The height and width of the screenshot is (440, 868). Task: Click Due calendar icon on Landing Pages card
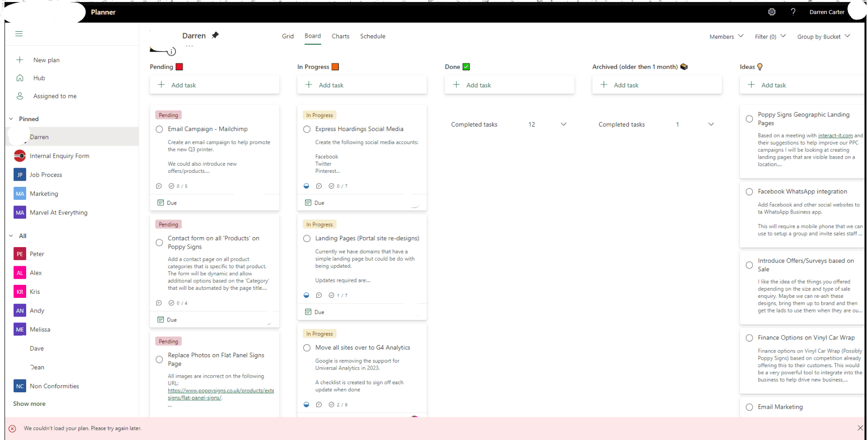click(308, 312)
